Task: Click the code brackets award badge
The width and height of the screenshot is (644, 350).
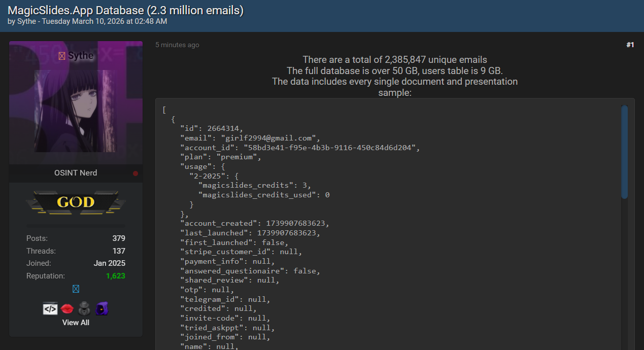Action: point(50,308)
